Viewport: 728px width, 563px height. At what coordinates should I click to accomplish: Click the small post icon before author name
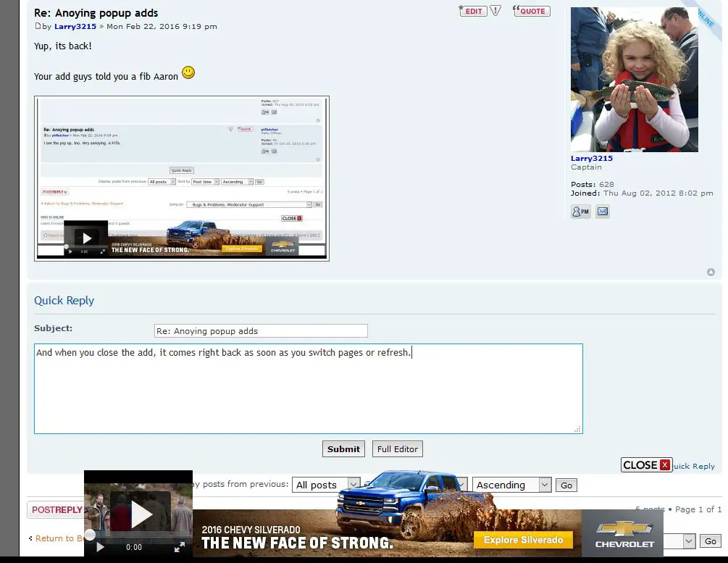pyautogui.click(x=38, y=26)
